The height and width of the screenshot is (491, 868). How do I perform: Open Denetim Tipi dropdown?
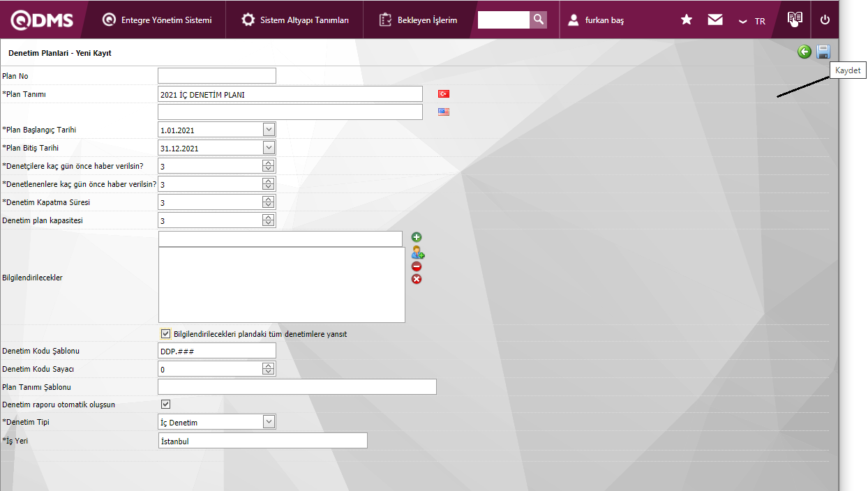coord(269,422)
